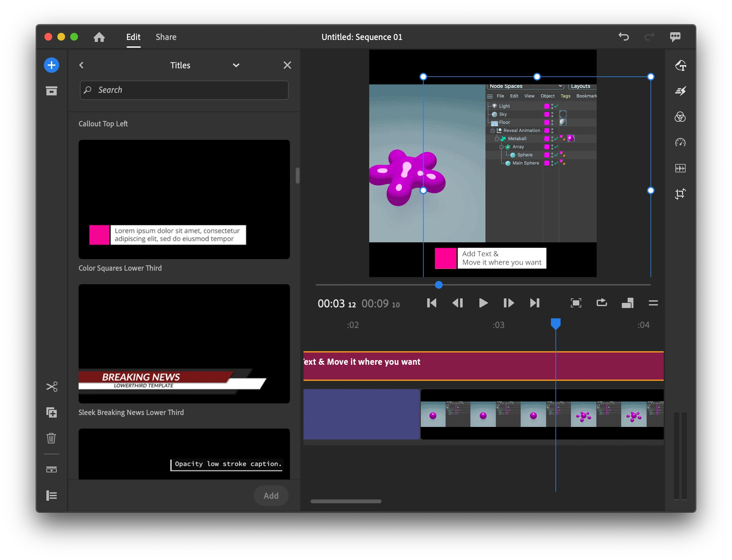Select the scissors split tool

51,387
